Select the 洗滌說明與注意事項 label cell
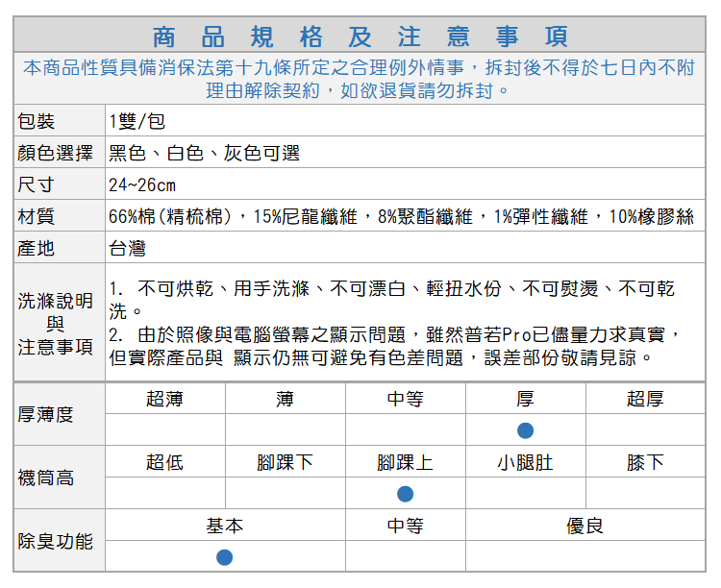Image resolution: width=721 pixels, height=588 pixels. tap(56, 323)
